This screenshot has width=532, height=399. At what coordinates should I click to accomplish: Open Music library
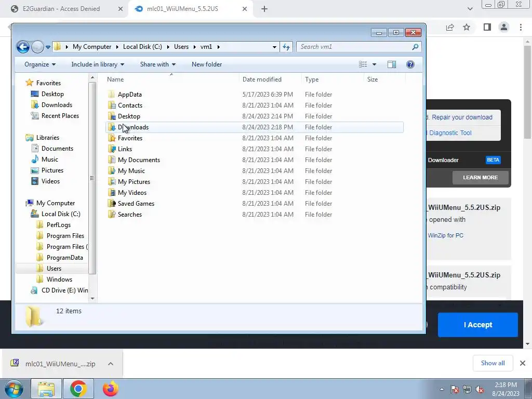pyautogui.click(x=49, y=159)
